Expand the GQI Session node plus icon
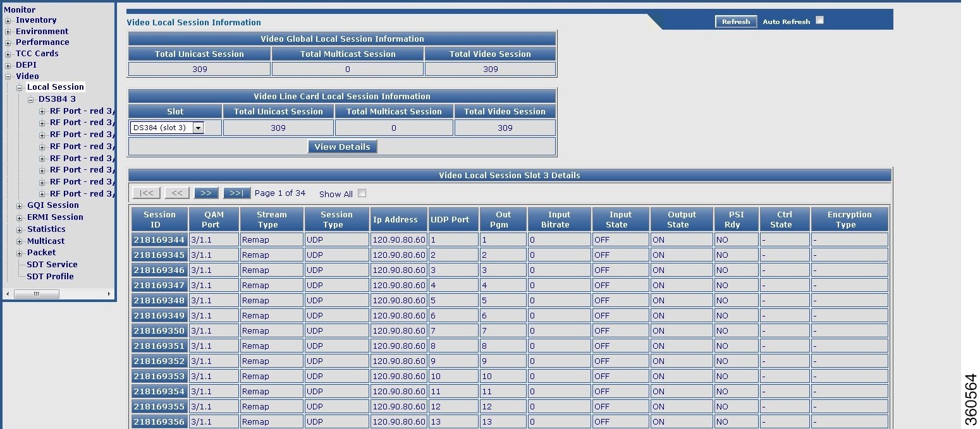Image resolution: width=980 pixels, height=429 pixels. tap(20, 205)
